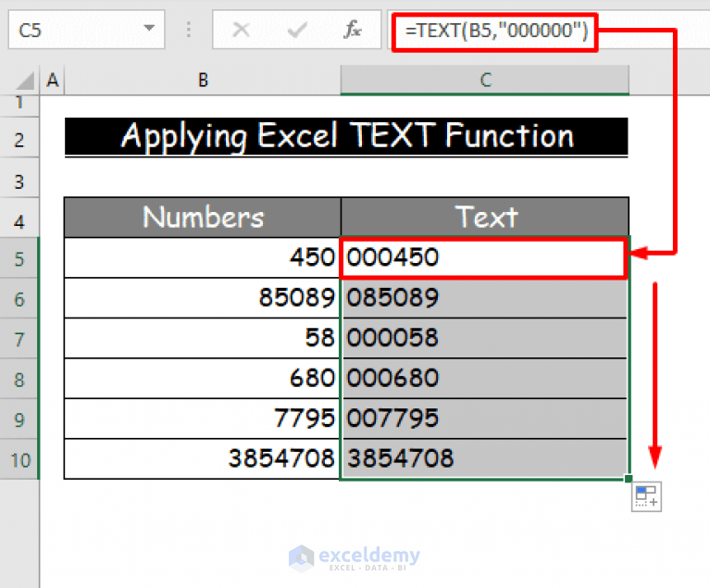
Task: Click the title cell 'Applying Excel TEXT Function'
Action: (x=346, y=137)
